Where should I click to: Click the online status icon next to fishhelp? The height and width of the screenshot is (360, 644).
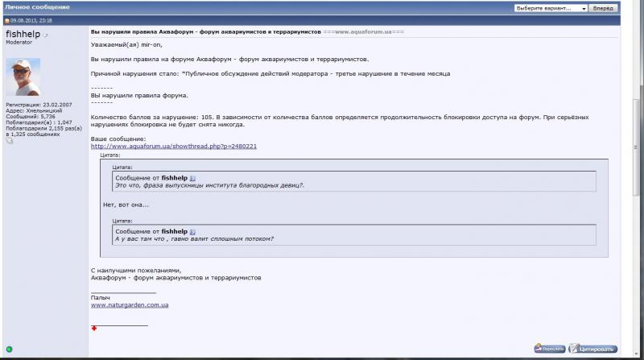[x=46, y=35]
